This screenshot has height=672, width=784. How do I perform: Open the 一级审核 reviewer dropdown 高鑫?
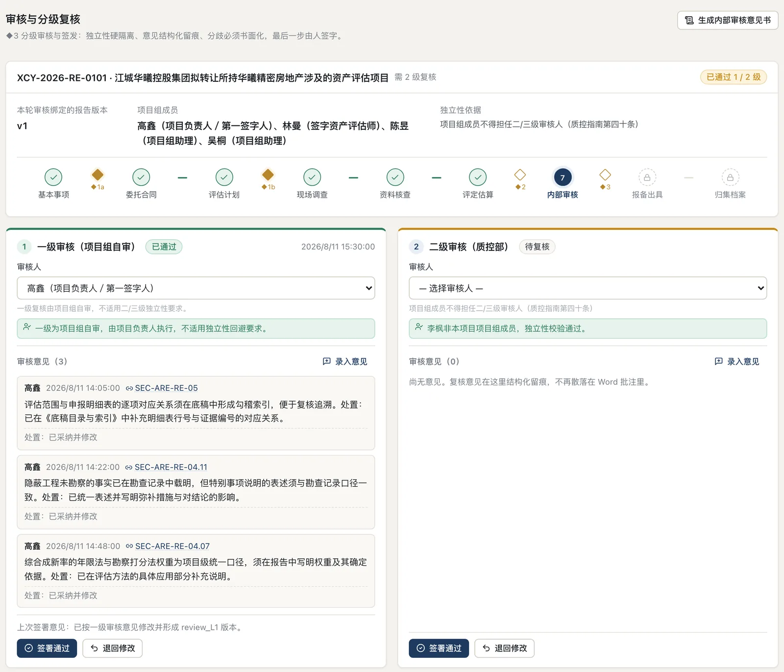tap(196, 288)
